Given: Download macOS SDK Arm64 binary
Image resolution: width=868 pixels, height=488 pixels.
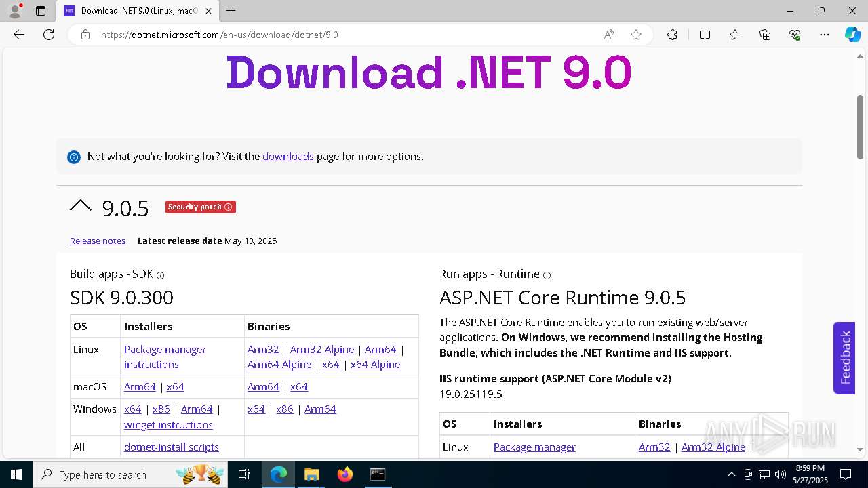Looking at the screenshot, I should pyautogui.click(x=263, y=387).
